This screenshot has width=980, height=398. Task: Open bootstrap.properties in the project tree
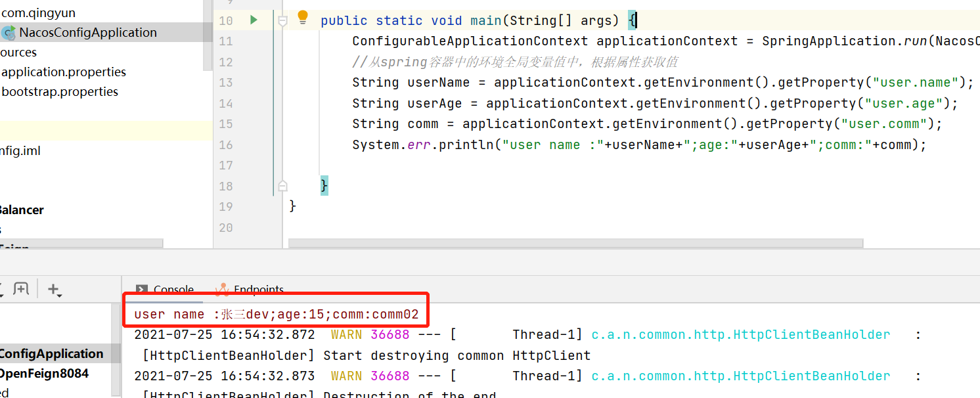pos(60,91)
